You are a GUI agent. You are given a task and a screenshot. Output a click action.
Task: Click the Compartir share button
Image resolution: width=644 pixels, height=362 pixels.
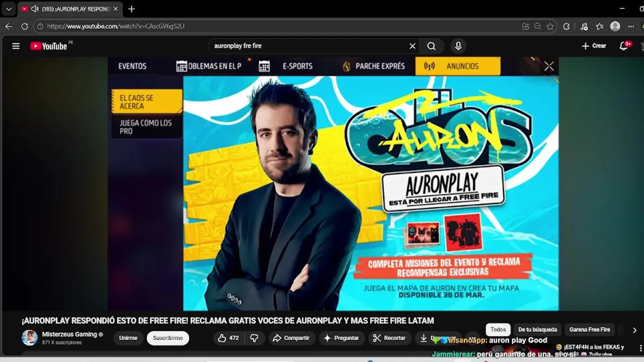pyautogui.click(x=291, y=338)
